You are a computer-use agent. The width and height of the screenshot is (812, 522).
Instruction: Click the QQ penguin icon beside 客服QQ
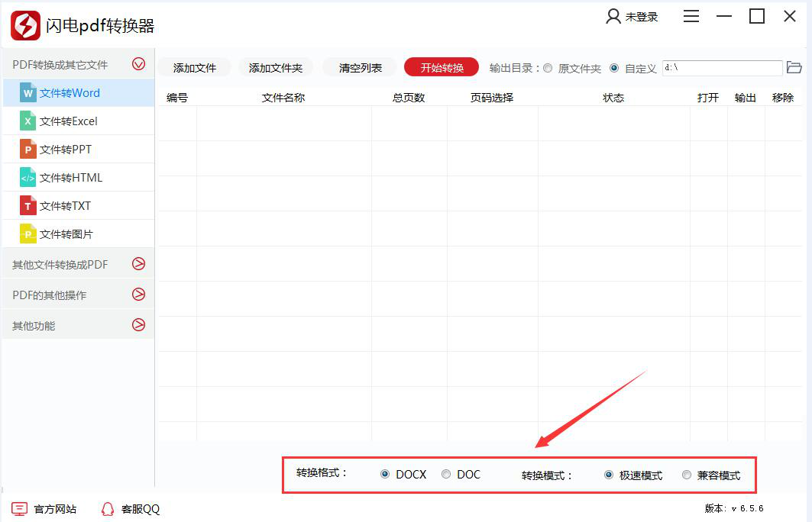108,509
